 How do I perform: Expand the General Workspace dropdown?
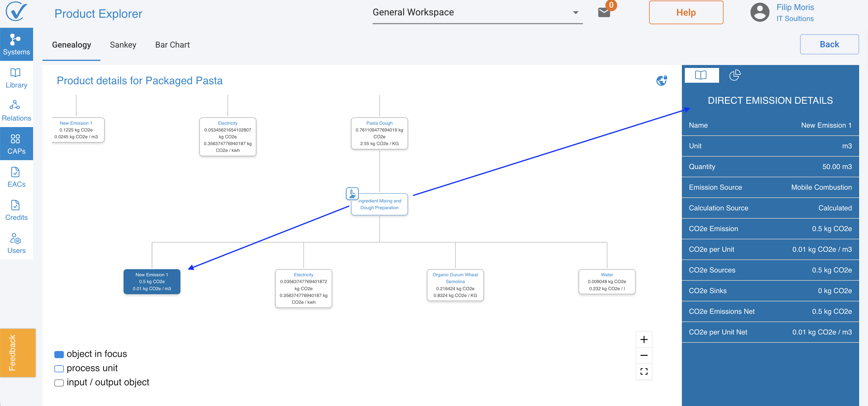pos(576,12)
